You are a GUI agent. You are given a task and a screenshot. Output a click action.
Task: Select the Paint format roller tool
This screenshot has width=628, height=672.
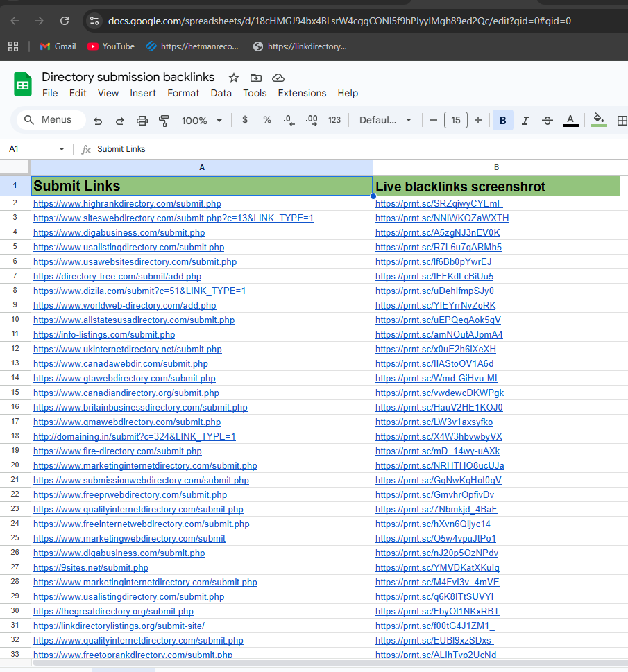click(164, 121)
